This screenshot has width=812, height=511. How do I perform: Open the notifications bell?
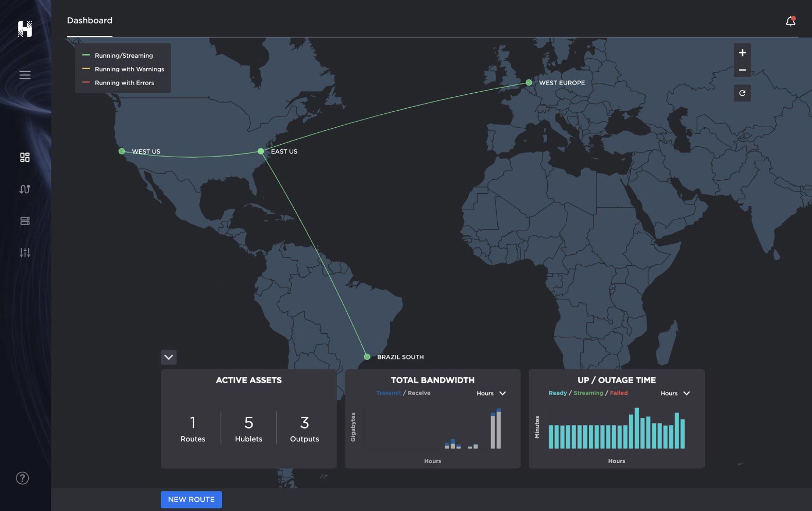[x=790, y=21]
